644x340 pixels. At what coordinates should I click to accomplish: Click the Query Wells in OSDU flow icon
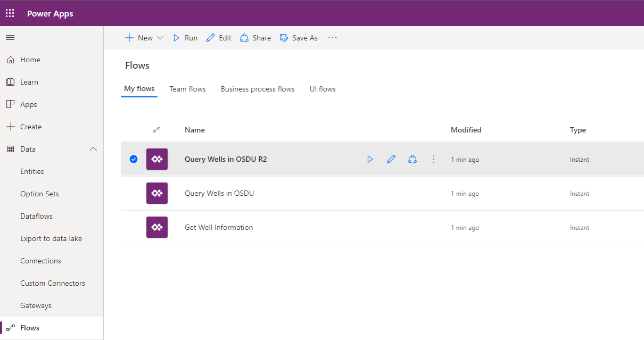click(157, 193)
